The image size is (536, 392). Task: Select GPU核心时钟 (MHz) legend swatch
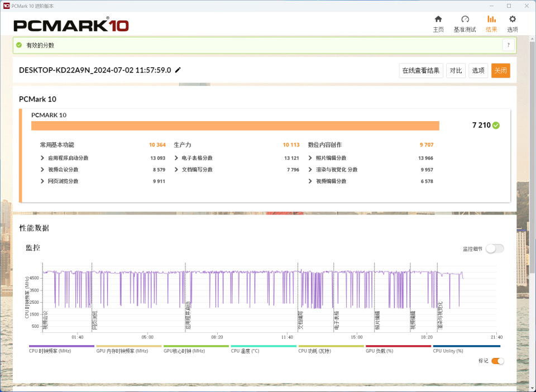point(196,346)
